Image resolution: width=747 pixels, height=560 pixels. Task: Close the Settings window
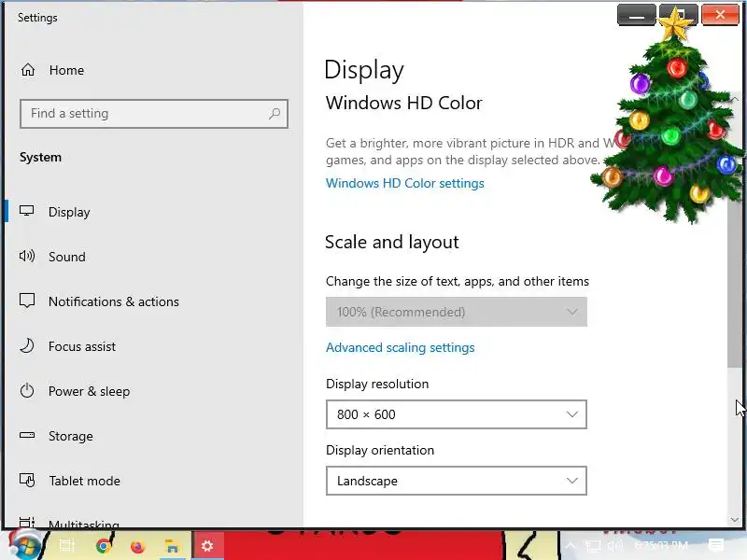click(x=720, y=15)
